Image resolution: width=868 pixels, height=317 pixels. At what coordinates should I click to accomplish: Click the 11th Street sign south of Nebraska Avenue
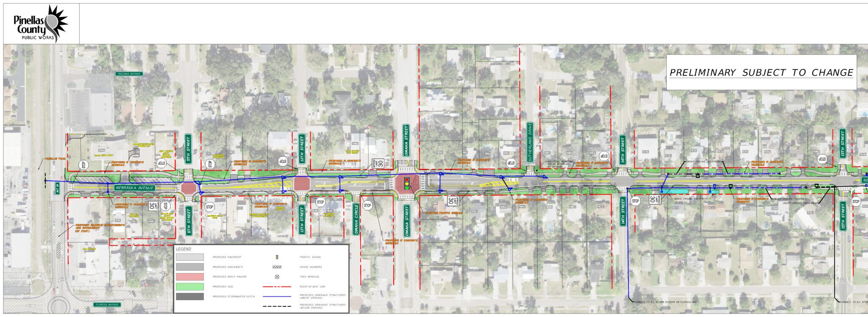point(189,221)
